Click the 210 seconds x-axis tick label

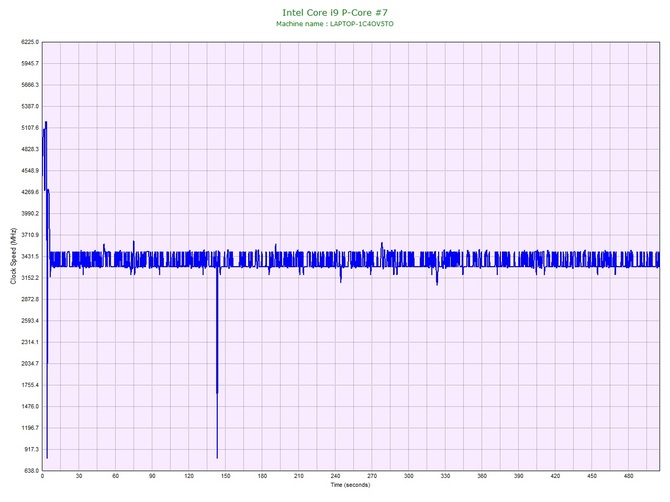[x=299, y=476]
